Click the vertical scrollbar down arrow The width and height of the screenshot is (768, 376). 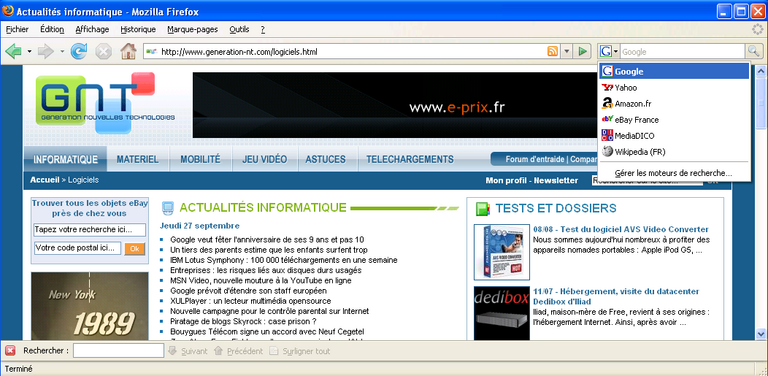point(761,334)
